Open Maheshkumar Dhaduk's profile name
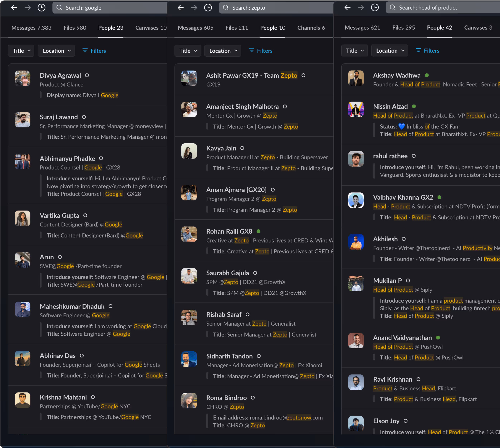500x448 pixels. (72, 306)
